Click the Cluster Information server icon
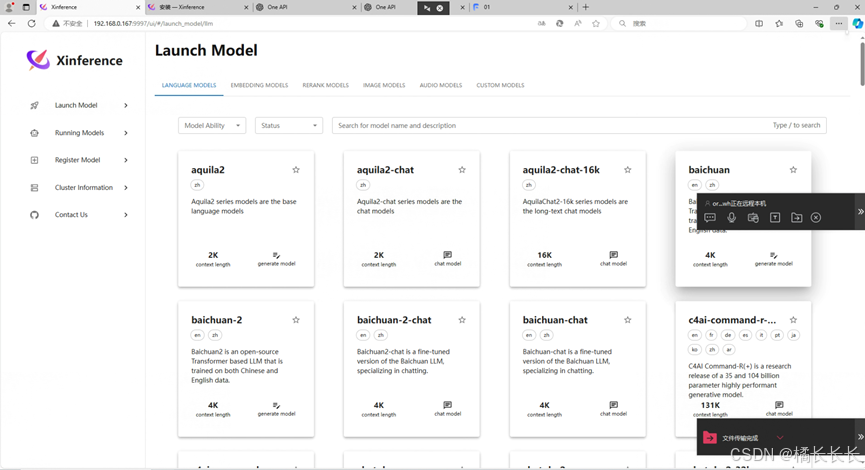 tap(34, 188)
